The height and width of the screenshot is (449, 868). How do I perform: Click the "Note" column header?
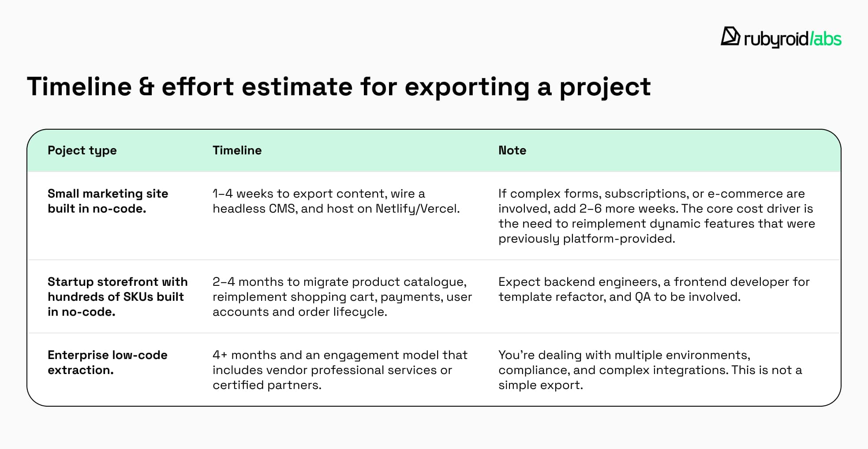click(512, 150)
